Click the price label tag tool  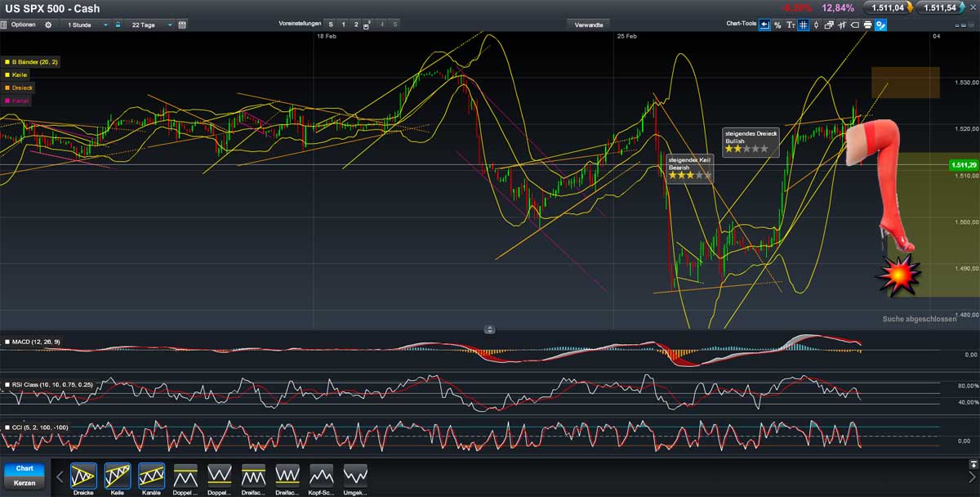click(x=855, y=25)
